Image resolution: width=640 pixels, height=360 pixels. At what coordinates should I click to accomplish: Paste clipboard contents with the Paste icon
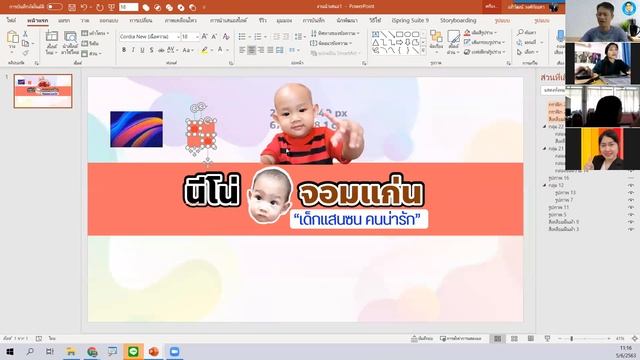[x=13, y=37]
